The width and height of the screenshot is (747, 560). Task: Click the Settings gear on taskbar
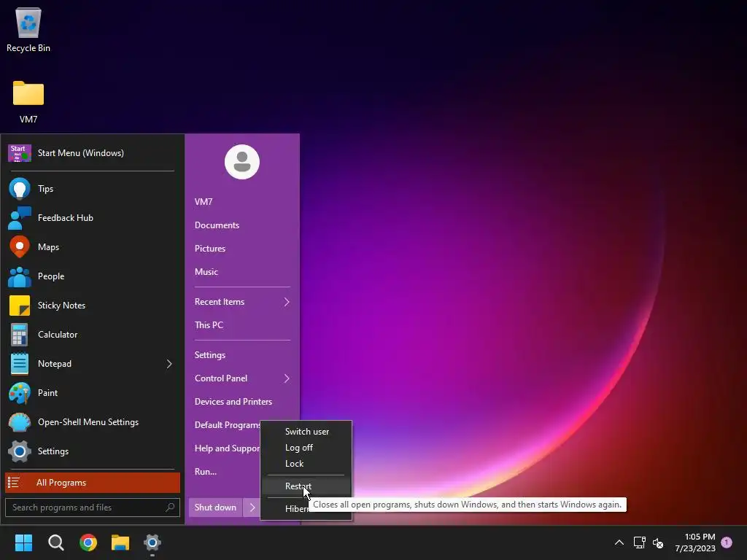[x=152, y=542]
